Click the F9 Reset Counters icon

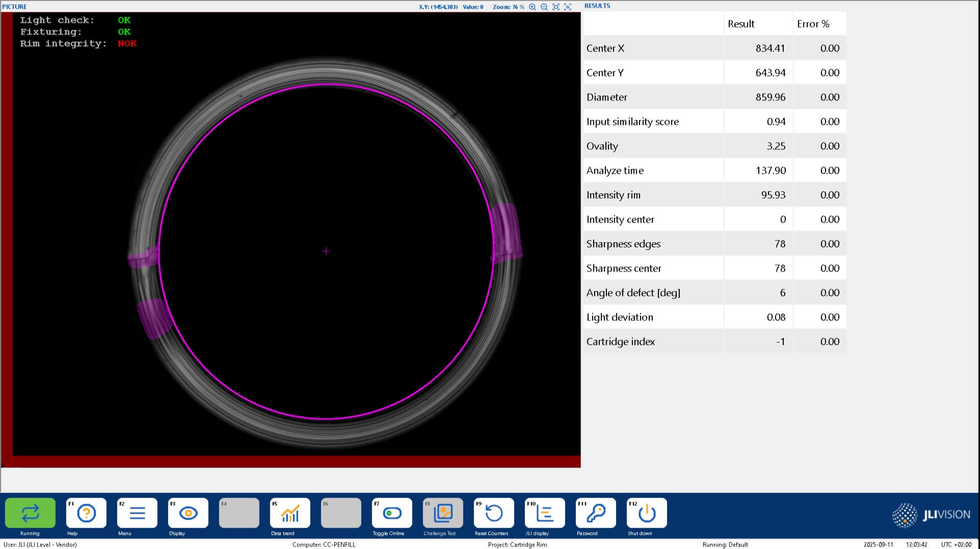(494, 513)
